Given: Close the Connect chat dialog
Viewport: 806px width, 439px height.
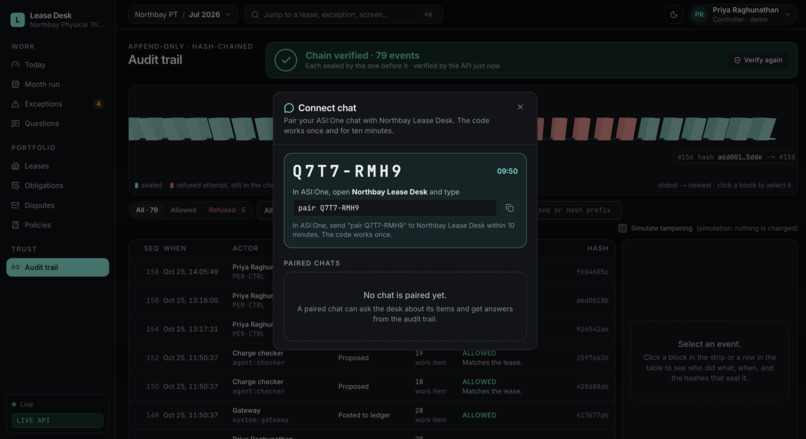Looking at the screenshot, I should (520, 107).
